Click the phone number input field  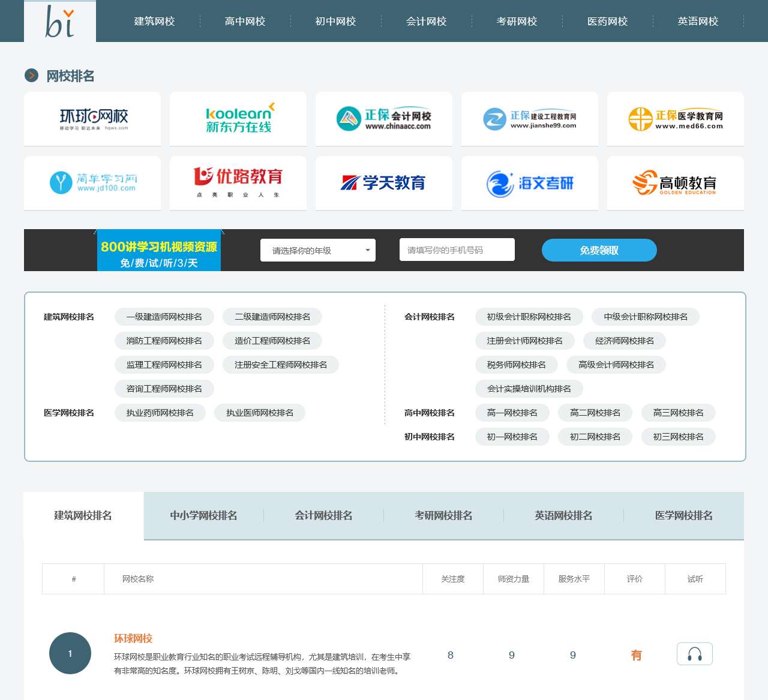[x=457, y=250]
